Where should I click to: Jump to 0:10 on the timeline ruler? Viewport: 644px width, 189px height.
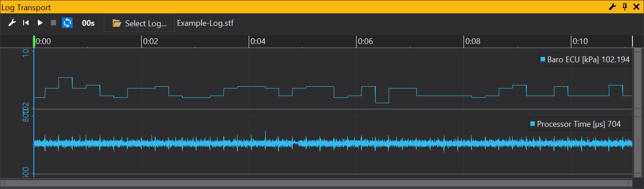580,42
